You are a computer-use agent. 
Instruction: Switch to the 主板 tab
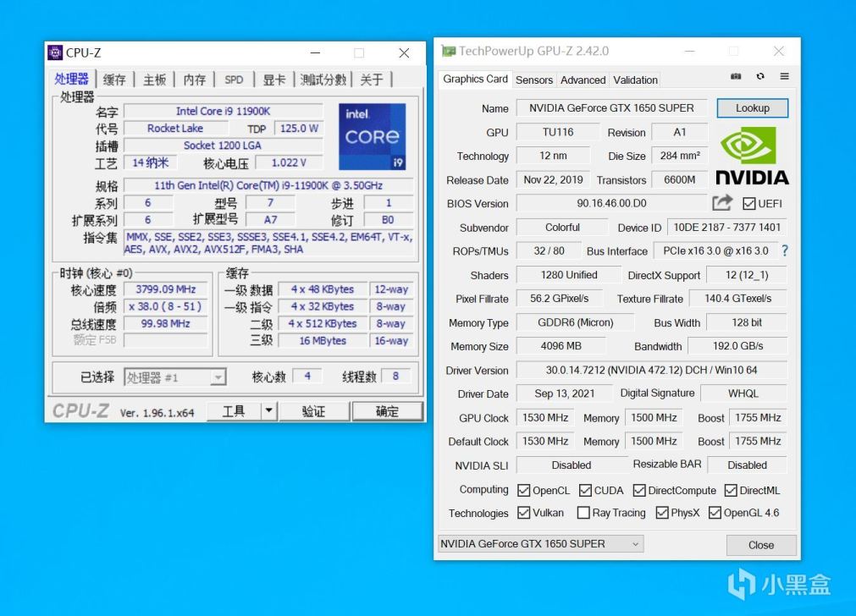(154, 80)
